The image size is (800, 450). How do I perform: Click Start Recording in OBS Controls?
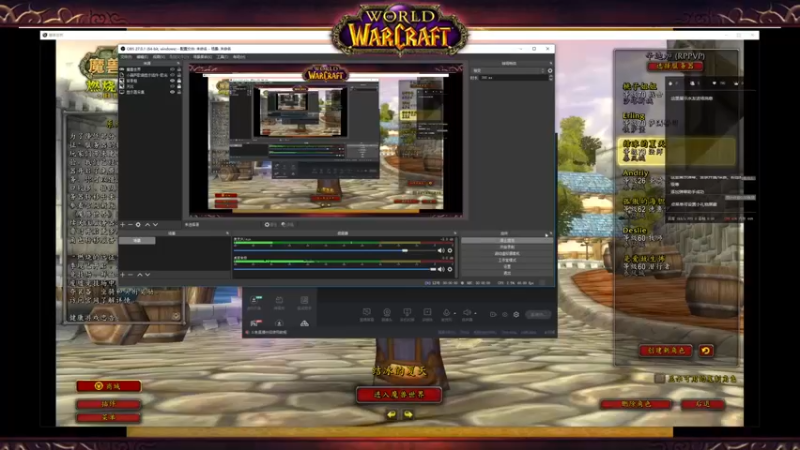pyautogui.click(x=507, y=247)
